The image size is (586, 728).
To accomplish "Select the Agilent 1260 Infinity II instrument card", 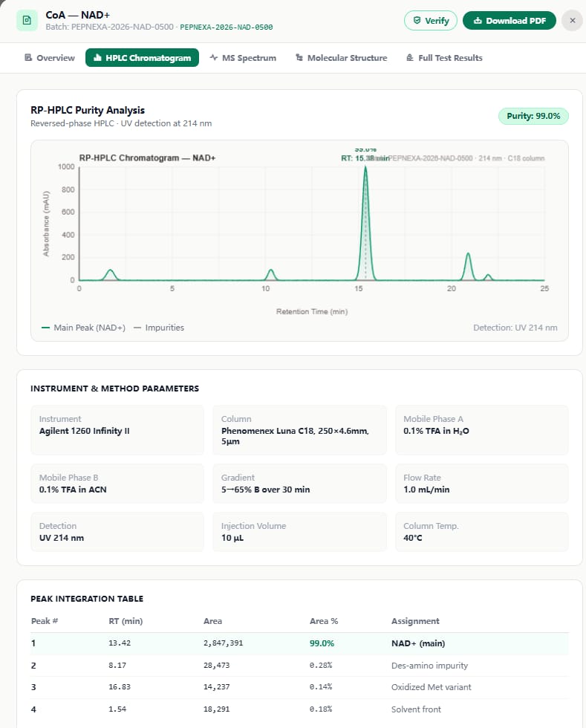I will (x=117, y=430).
